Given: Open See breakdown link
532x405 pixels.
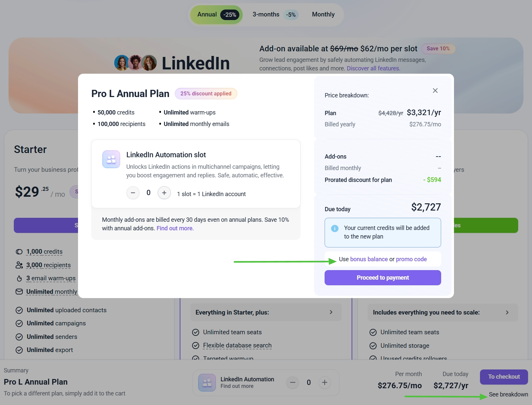Looking at the screenshot, I should point(508,394).
